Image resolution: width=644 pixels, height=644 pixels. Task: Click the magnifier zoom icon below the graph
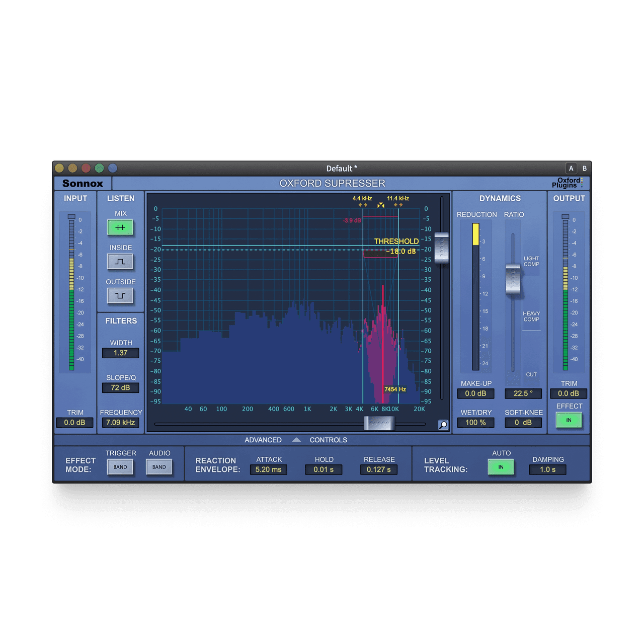(x=443, y=425)
